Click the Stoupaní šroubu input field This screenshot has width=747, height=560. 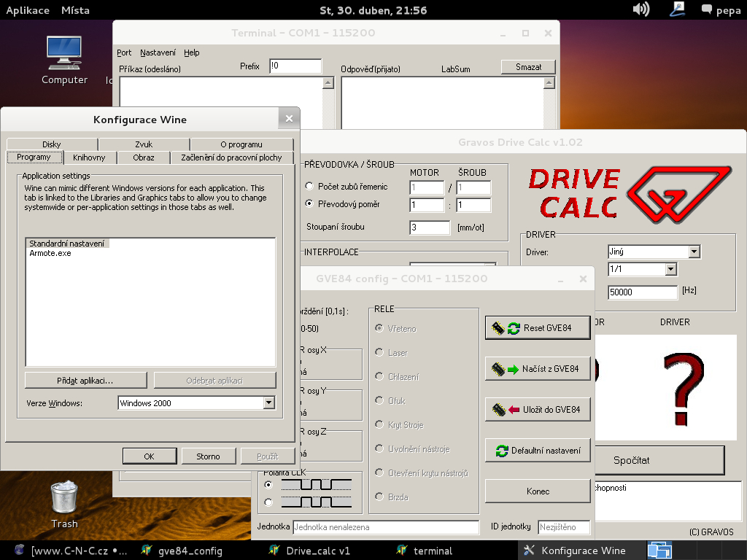pyautogui.click(x=430, y=227)
